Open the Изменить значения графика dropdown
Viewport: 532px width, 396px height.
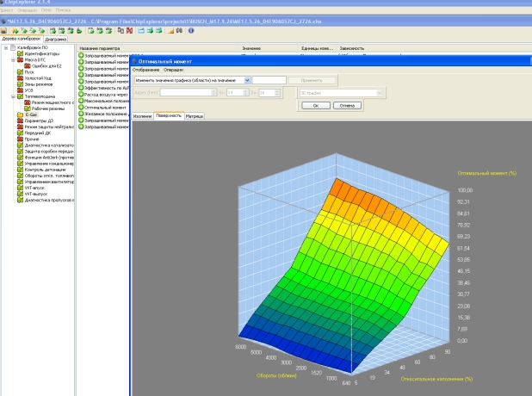pos(247,80)
